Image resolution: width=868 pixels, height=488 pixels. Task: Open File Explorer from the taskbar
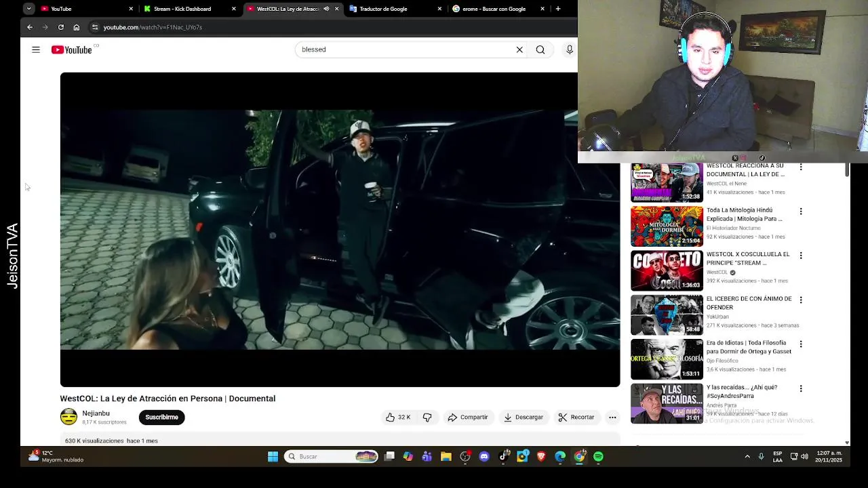[x=446, y=457]
